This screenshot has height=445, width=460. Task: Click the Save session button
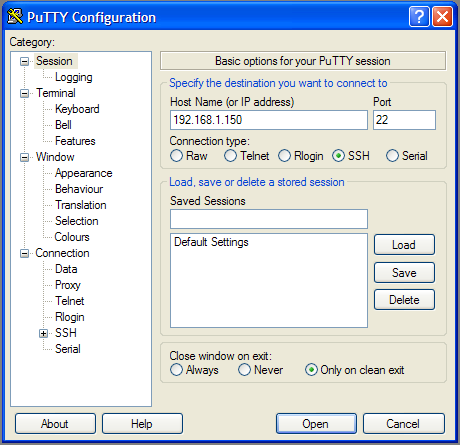click(x=404, y=273)
